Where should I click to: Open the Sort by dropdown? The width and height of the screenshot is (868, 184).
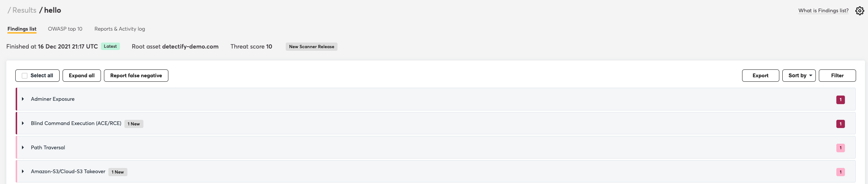[799, 75]
